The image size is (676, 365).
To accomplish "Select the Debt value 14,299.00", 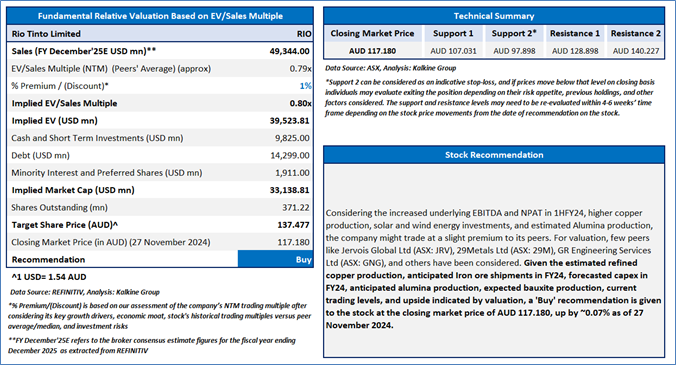I will click(x=290, y=156).
